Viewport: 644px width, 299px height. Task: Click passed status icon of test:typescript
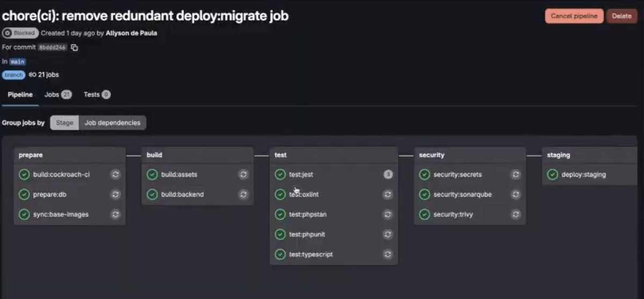(x=280, y=254)
